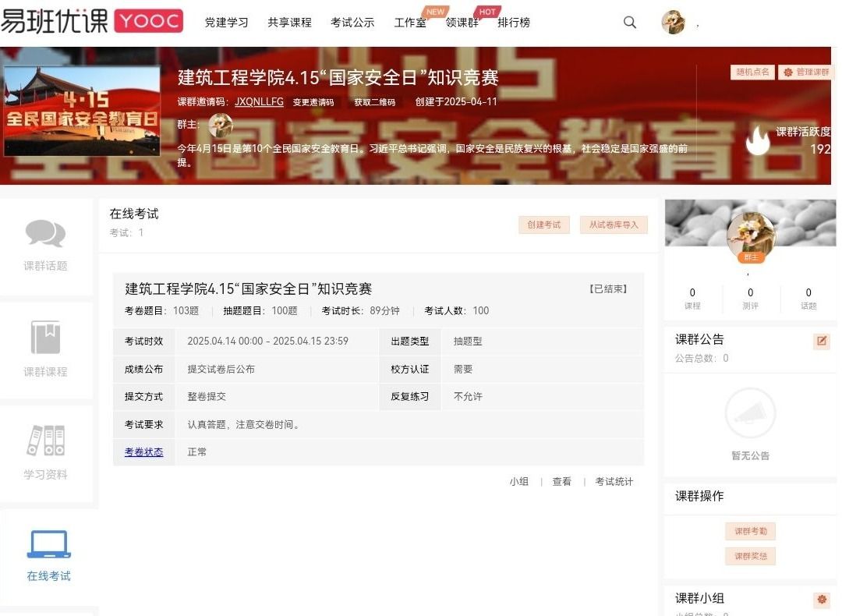Image resolution: width=842 pixels, height=616 pixels.
Task: Select the 在线考试 laptop icon
Action: tap(48, 544)
